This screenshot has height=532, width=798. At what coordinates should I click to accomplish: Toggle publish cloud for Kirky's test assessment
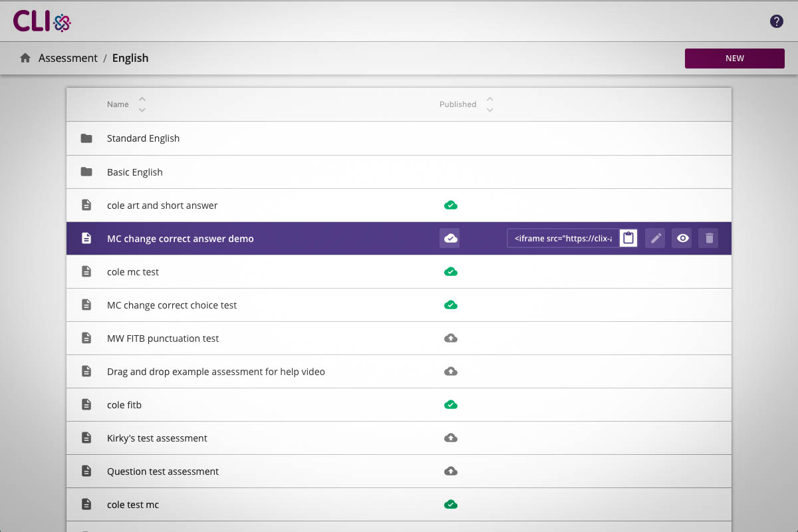450,438
